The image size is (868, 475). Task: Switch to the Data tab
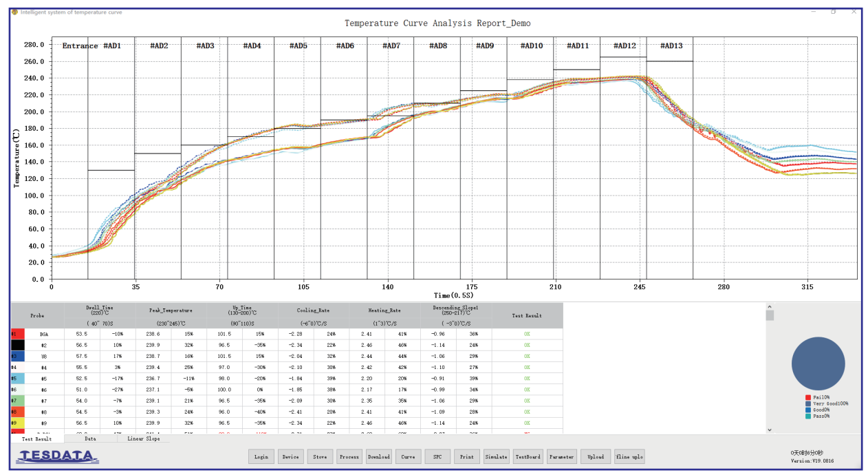(x=90, y=439)
